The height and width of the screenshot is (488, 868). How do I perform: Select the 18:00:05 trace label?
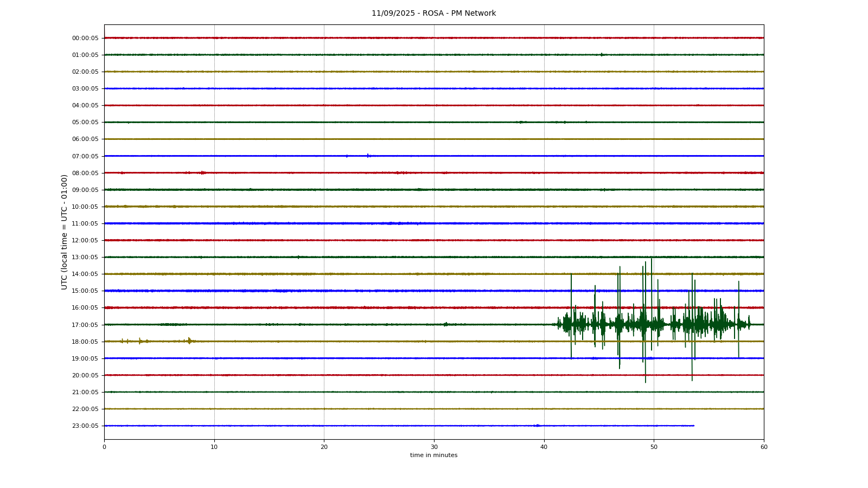pos(85,342)
